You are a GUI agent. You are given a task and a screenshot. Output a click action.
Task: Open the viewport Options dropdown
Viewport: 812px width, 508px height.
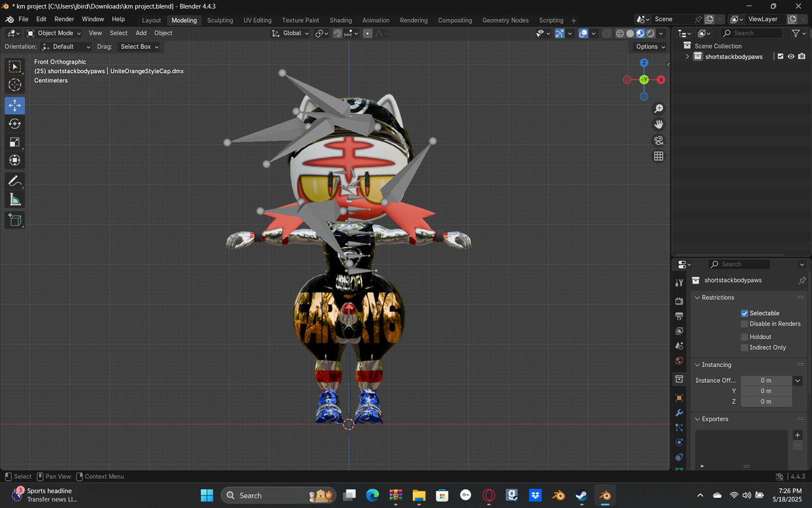coord(650,46)
